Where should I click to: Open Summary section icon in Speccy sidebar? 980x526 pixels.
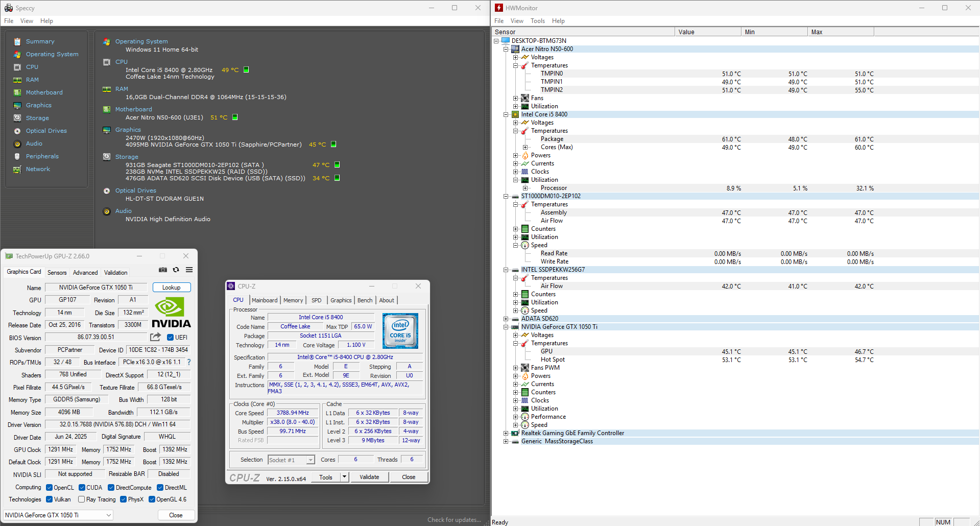coord(17,41)
